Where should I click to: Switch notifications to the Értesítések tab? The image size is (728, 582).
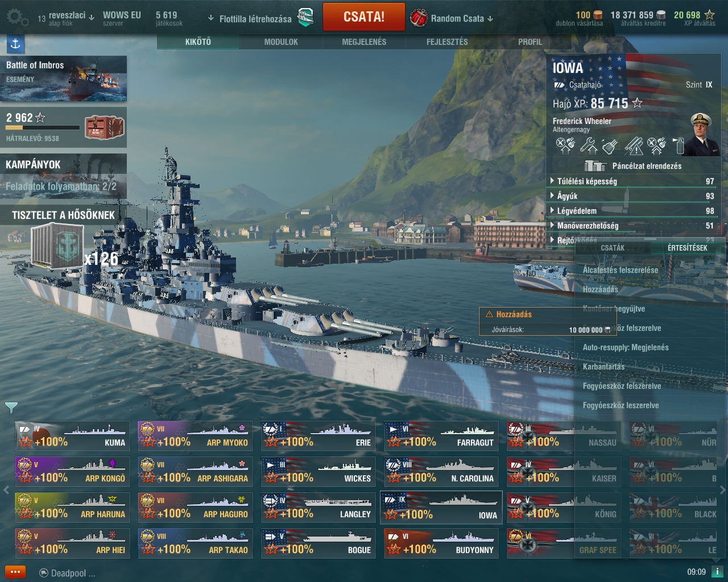pyautogui.click(x=687, y=248)
